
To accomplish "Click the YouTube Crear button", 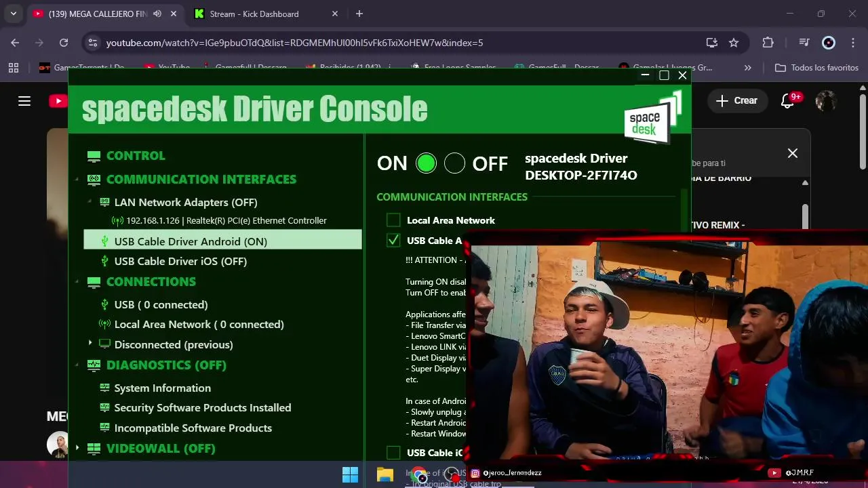I will click(736, 101).
